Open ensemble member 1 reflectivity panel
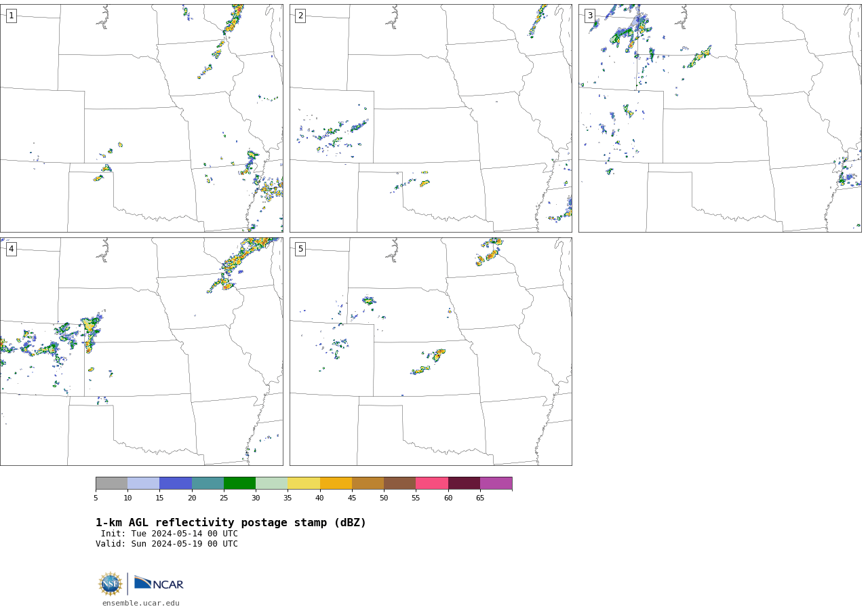Image resolution: width=868 pixels, height=611 pixels. (141, 118)
